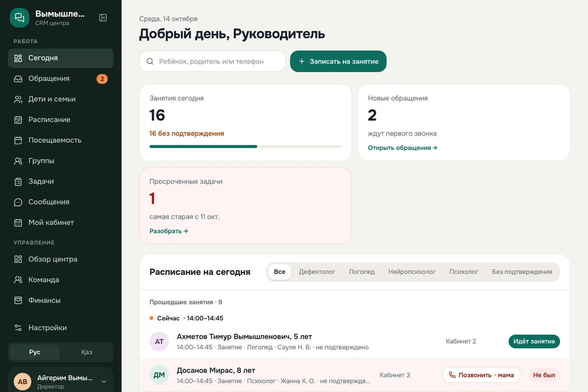Open the Команда people icon
The height and width of the screenshot is (392, 588).
coord(18,280)
